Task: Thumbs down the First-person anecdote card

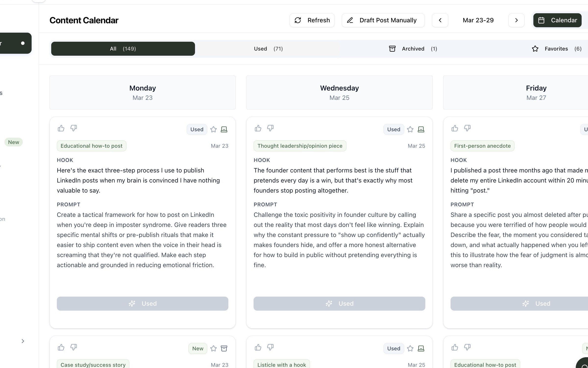Action: [467, 128]
